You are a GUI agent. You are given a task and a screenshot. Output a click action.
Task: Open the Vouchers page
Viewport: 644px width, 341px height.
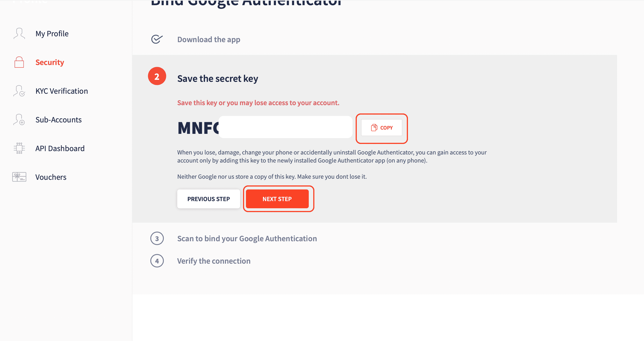[x=51, y=177]
